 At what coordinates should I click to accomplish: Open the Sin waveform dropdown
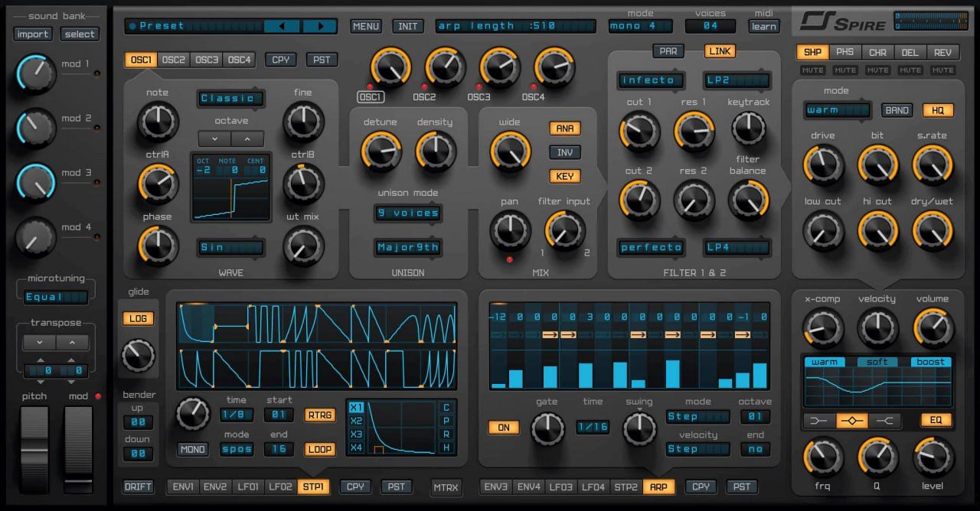coord(230,247)
